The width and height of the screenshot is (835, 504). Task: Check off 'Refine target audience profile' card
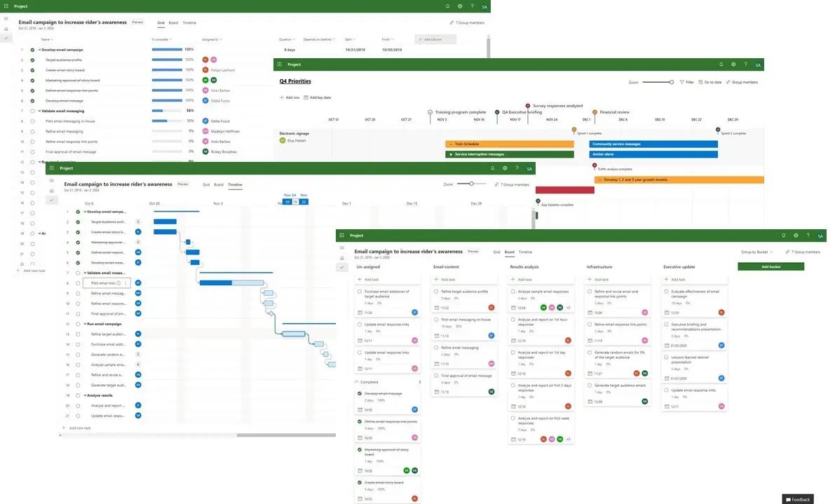[437, 292]
